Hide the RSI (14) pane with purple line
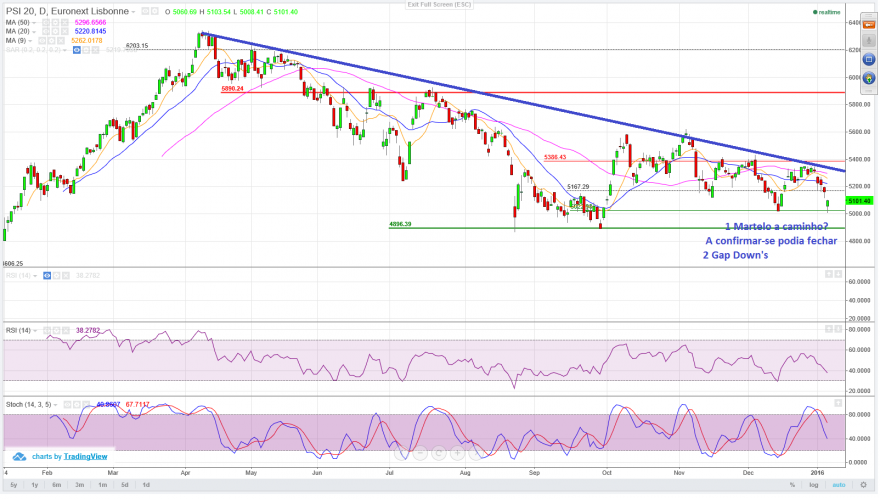 pyautogui.click(x=47, y=331)
